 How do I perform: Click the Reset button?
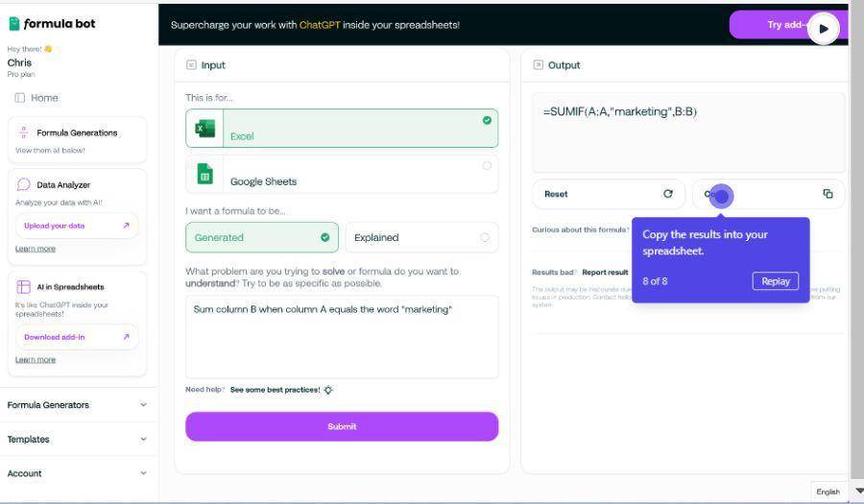pyautogui.click(x=609, y=194)
